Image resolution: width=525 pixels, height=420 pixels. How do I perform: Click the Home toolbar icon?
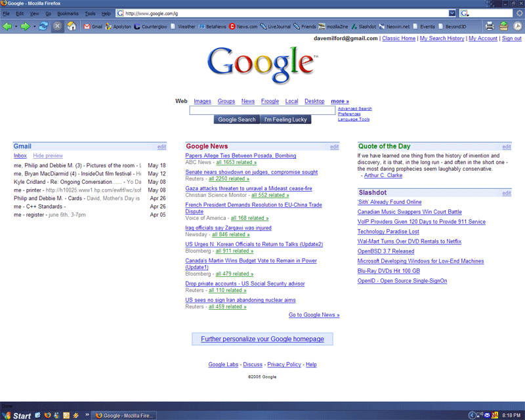tap(72, 26)
